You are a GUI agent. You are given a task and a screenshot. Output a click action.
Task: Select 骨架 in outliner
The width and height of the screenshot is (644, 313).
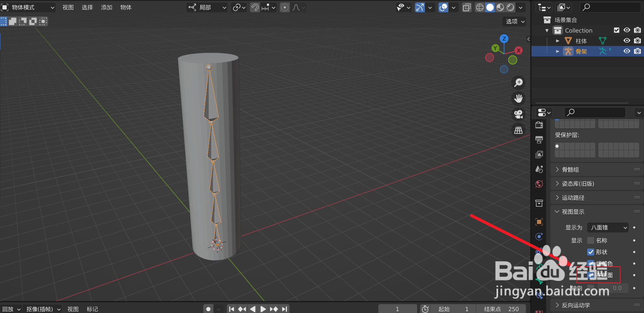point(581,52)
